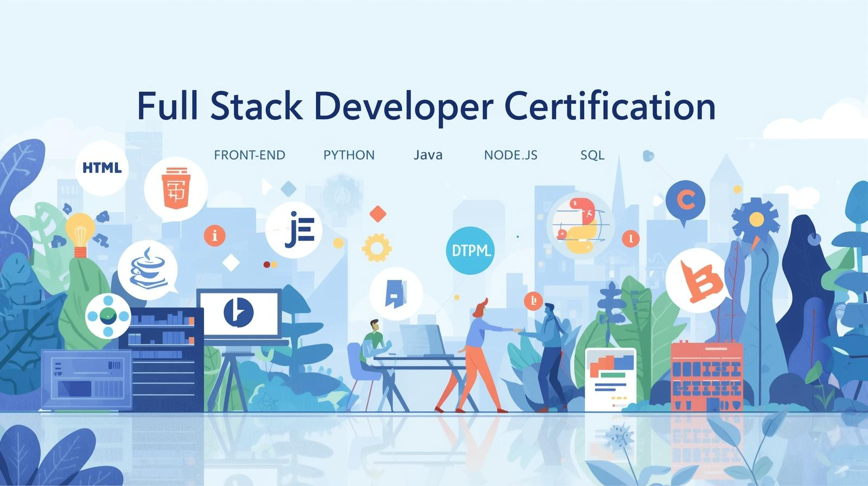This screenshot has height=486, width=868.
Task: Click the HTML speech bubble icon
Action: point(102,168)
